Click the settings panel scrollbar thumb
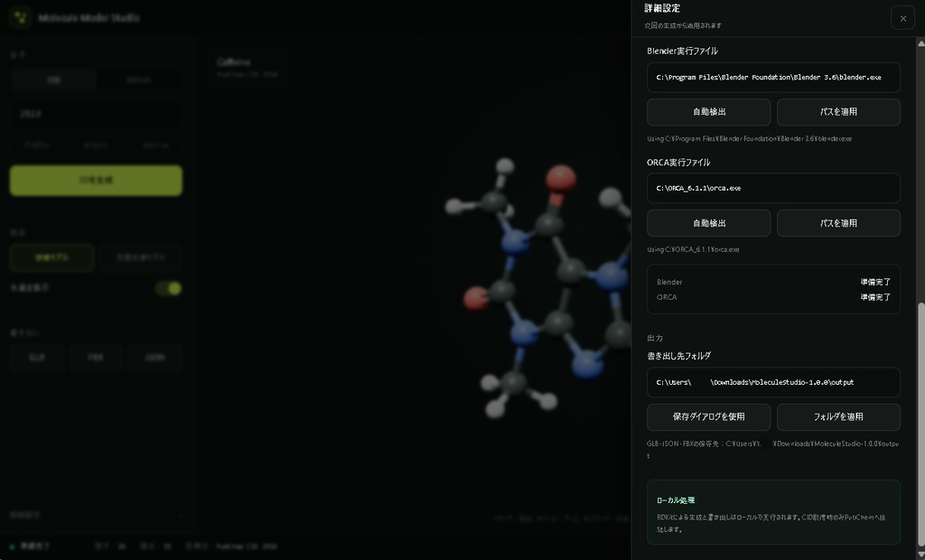 coord(920,425)
